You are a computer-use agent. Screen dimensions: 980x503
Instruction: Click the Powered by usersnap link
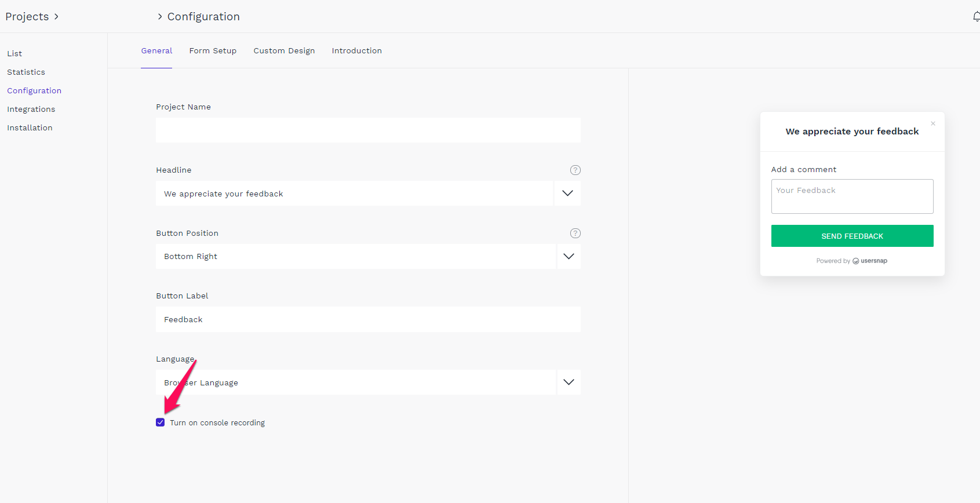point(852,261)
